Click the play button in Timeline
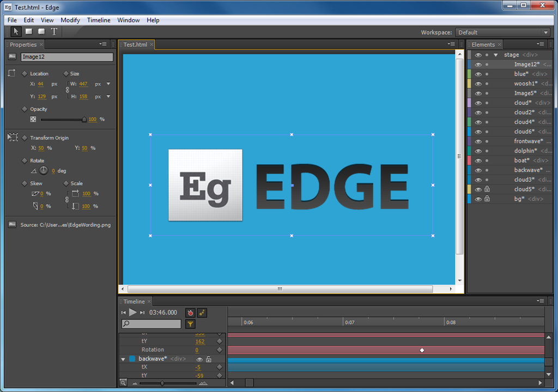Image resolution: width=558 pixels, height=392 pixels. pyautogui.click(x=133, y=313)
